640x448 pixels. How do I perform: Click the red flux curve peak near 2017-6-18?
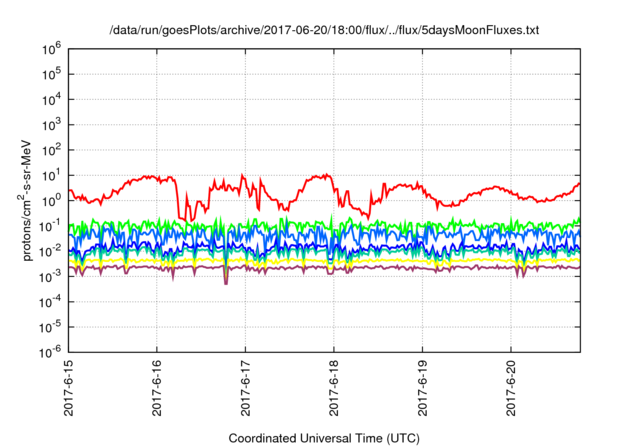click(326, 175)
